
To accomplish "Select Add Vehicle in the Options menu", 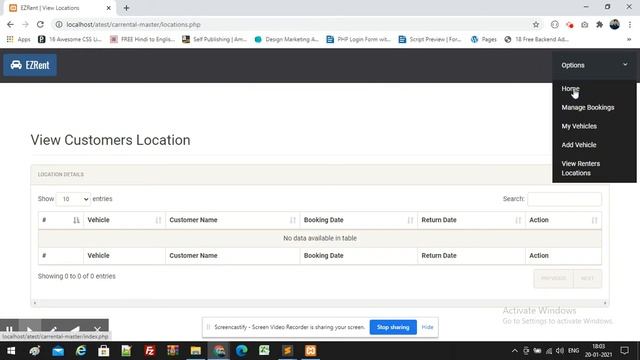I will click(578, 145).
